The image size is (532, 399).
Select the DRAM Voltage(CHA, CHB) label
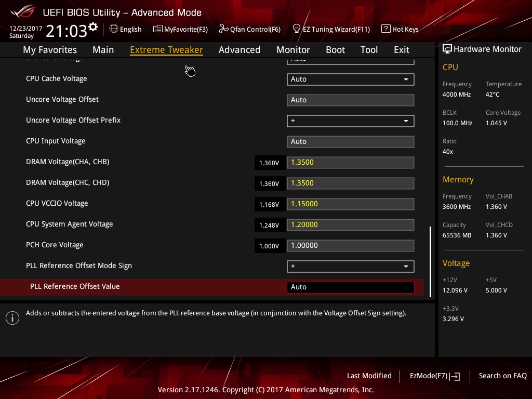click(x=68, y=162)
